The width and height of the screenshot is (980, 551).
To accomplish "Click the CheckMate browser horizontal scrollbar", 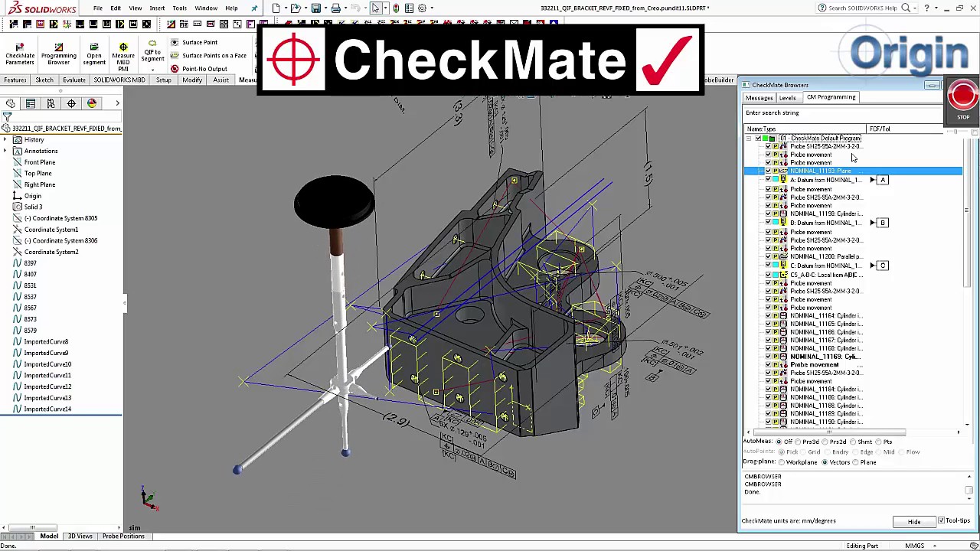I will [828, 432].
